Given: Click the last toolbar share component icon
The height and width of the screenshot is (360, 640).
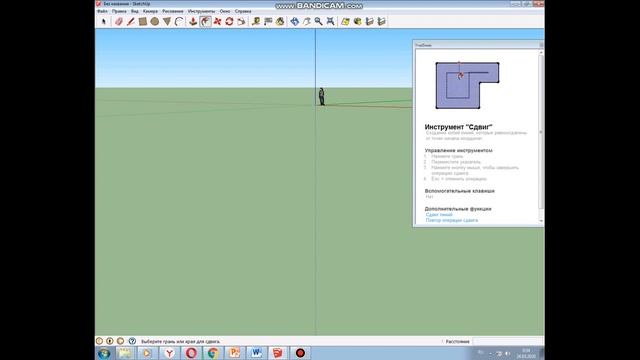Looking at the screenshot, I should [x=382, y=22].
